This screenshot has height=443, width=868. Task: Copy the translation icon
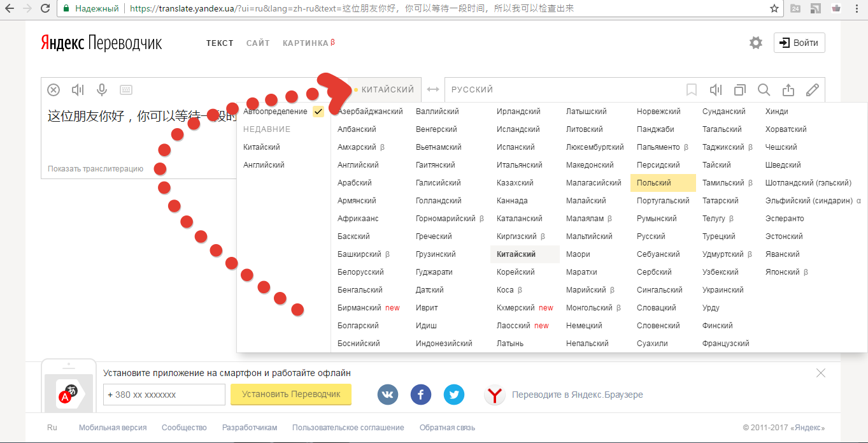point(739,90)
